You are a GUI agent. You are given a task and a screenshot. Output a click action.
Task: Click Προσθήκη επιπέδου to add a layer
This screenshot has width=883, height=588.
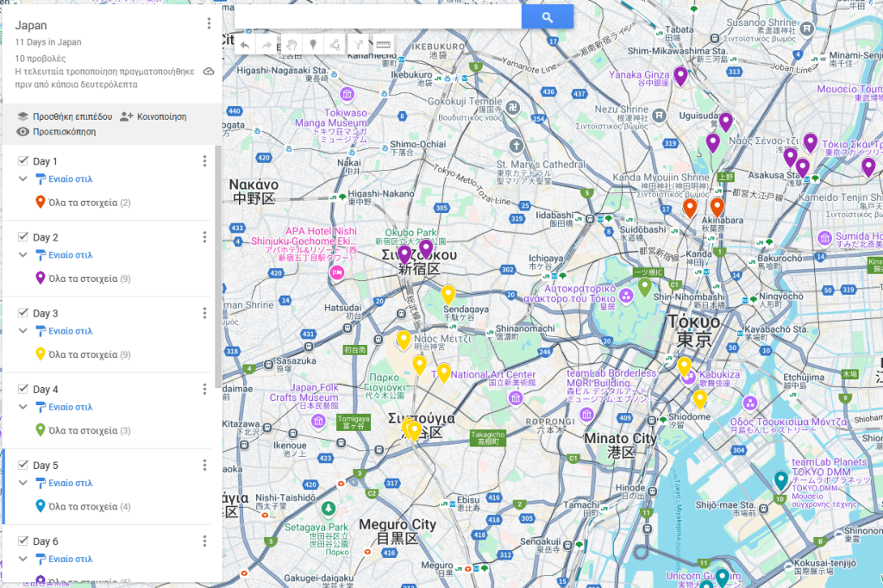coord(65,116)
